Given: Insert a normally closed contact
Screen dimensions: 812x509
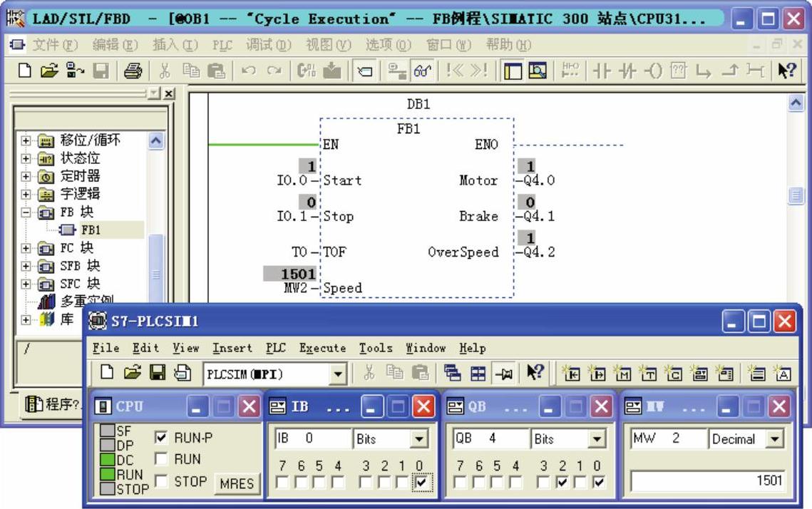Looking at the screenshot, I should 627,71.
